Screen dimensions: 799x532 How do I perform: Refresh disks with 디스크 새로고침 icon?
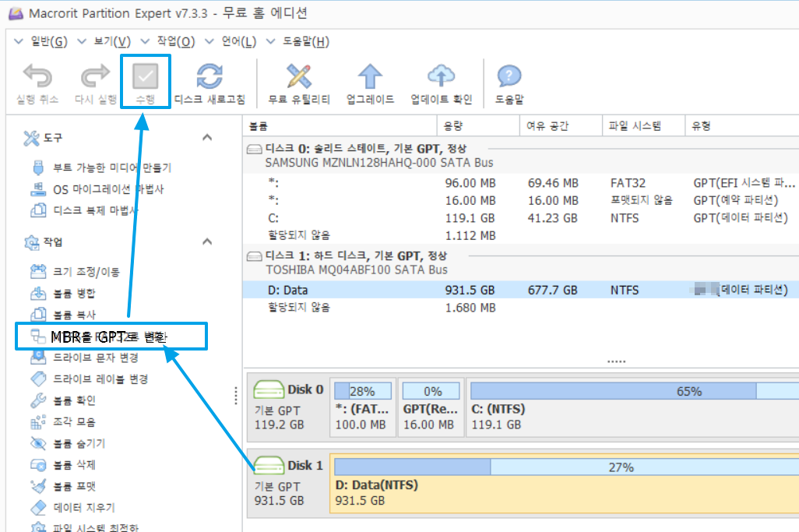coord(209,77)
